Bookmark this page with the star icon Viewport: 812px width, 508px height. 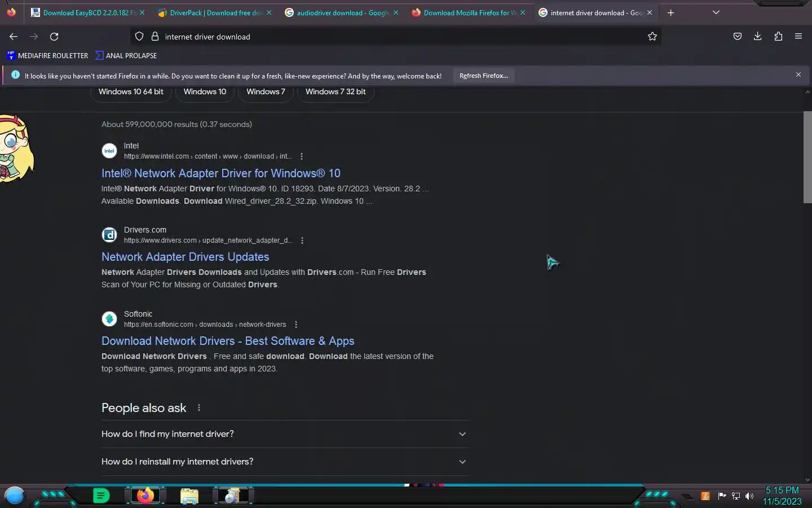coord(652,37)
